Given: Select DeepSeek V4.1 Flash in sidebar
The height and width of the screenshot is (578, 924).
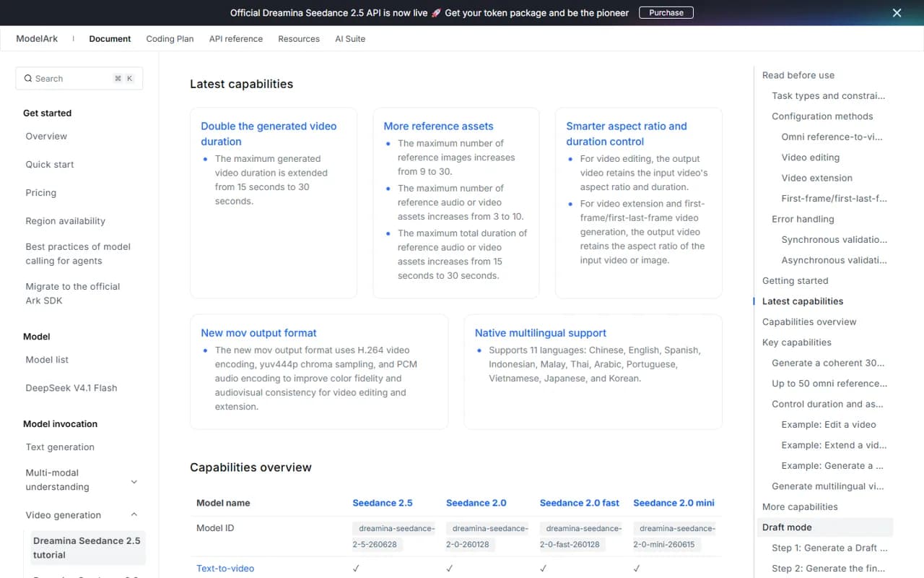Looking at the screenshot, I should click(x=71, y=387).
